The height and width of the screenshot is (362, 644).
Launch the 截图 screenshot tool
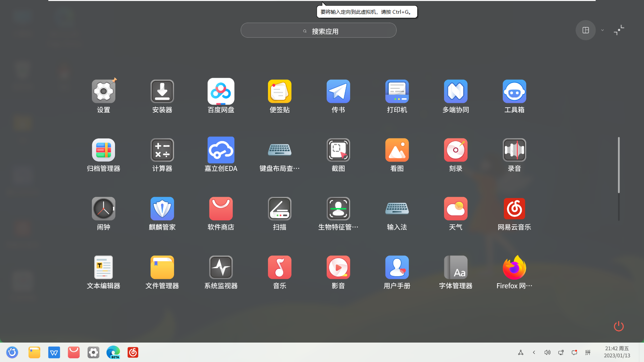tap(338, 150)
